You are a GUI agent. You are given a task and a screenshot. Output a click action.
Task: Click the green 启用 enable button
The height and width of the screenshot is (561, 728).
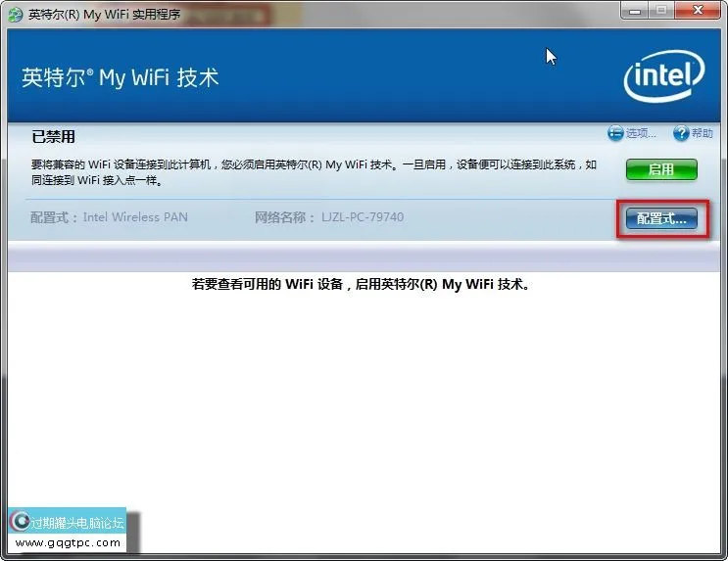click(661, 169)
